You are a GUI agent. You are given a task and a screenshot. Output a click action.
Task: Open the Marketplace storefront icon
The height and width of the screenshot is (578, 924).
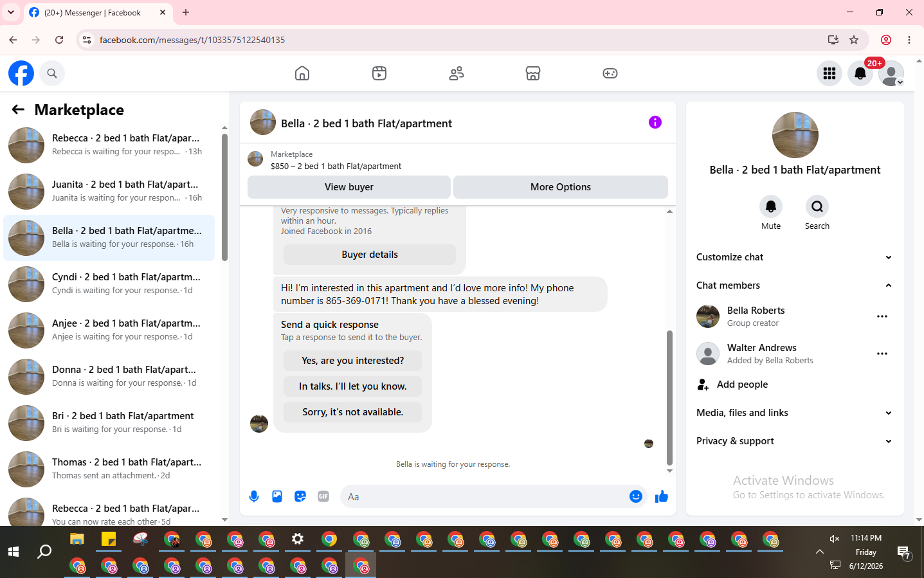coord(533,73)
